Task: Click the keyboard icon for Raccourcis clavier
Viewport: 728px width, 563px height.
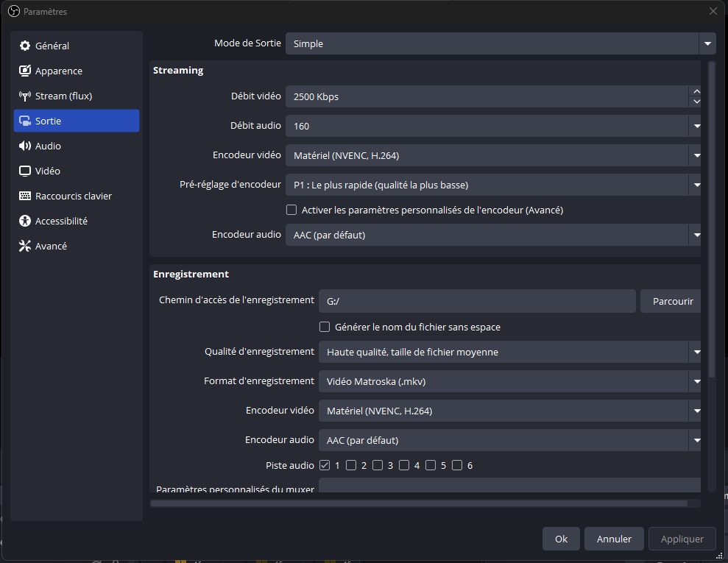Action: pos(24,196)
